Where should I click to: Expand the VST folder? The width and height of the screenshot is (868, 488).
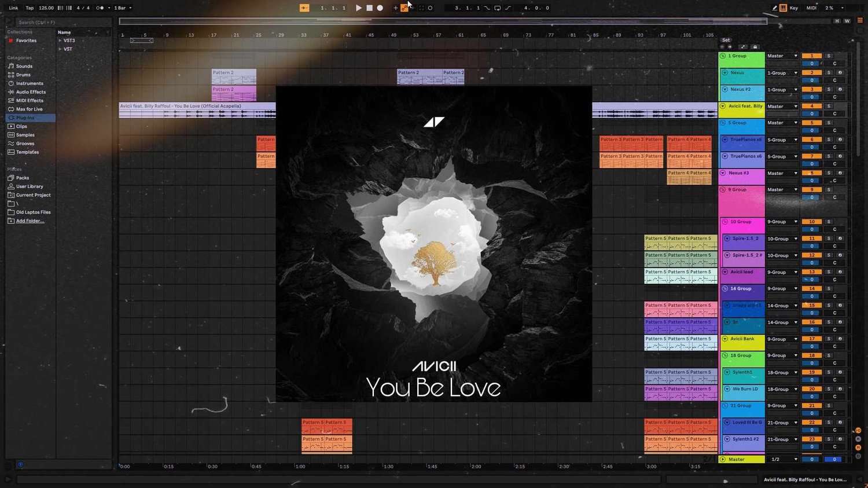click(60, 49)
